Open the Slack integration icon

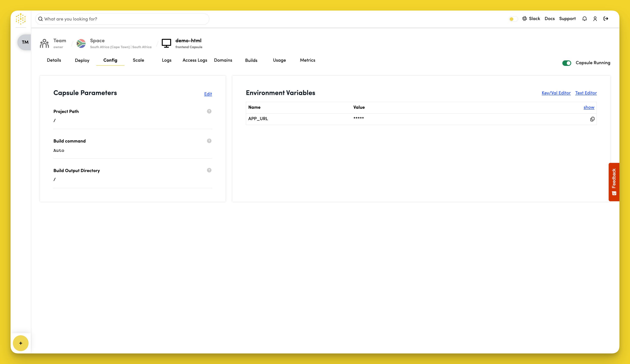click(525, 19)
